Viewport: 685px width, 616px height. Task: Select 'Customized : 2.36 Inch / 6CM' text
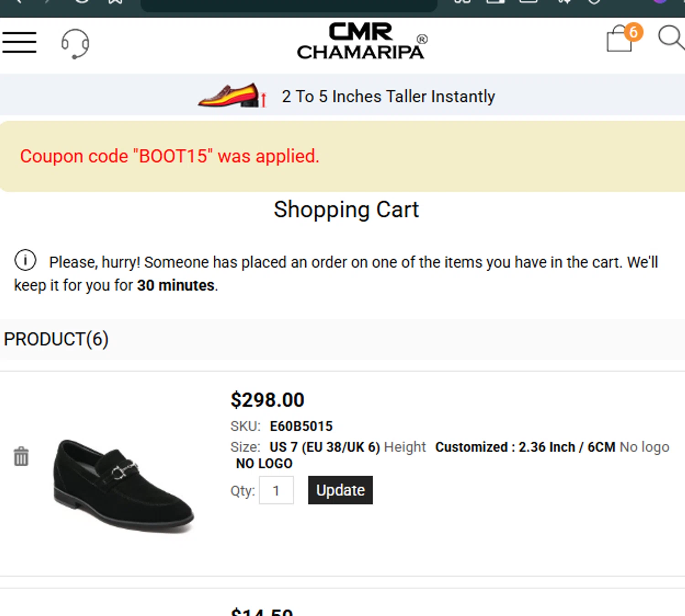coord(525,447)
